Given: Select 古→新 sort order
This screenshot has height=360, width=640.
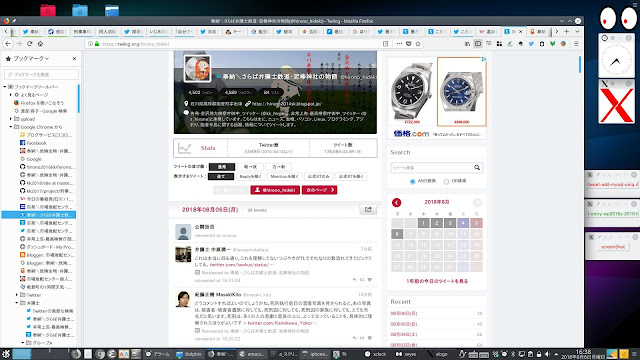Looking at the screenshot, I should (279, 167).
